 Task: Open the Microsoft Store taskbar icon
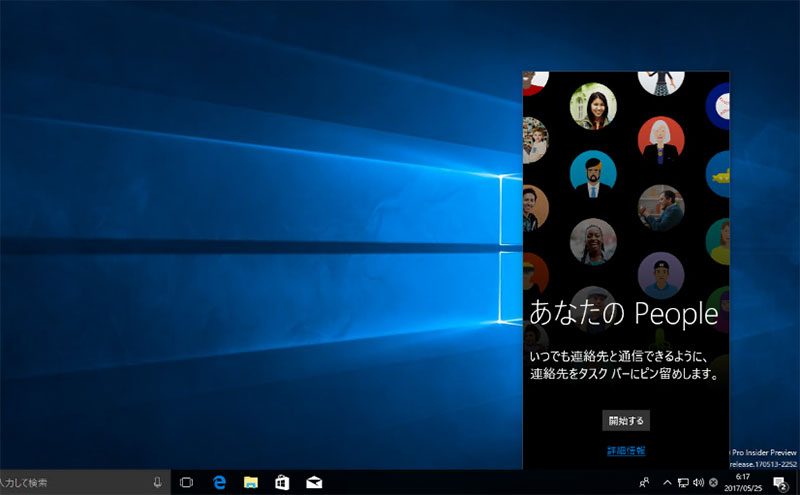[282, 482]
